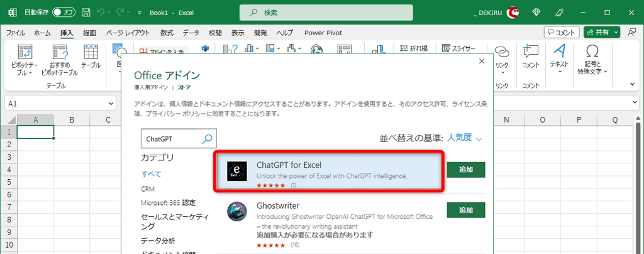The image size is (644, 254).
Task: Undo the last action
Action: coord(100,13)
